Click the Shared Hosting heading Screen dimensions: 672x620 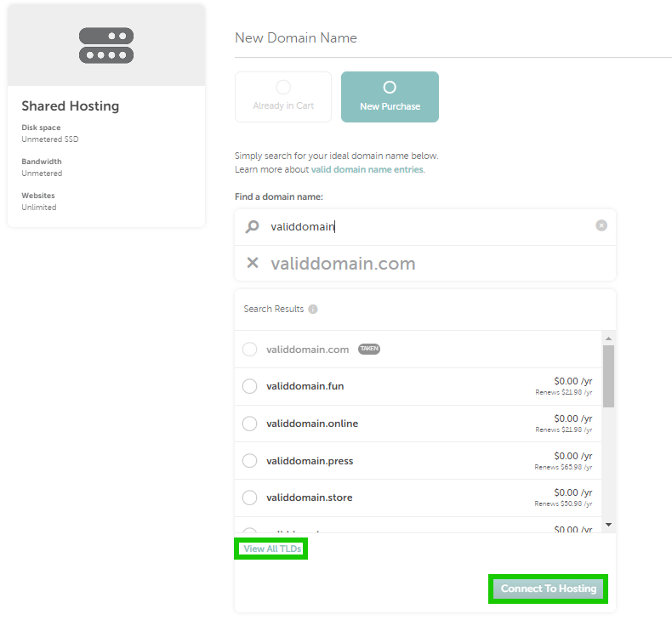[x=71, y=105]
